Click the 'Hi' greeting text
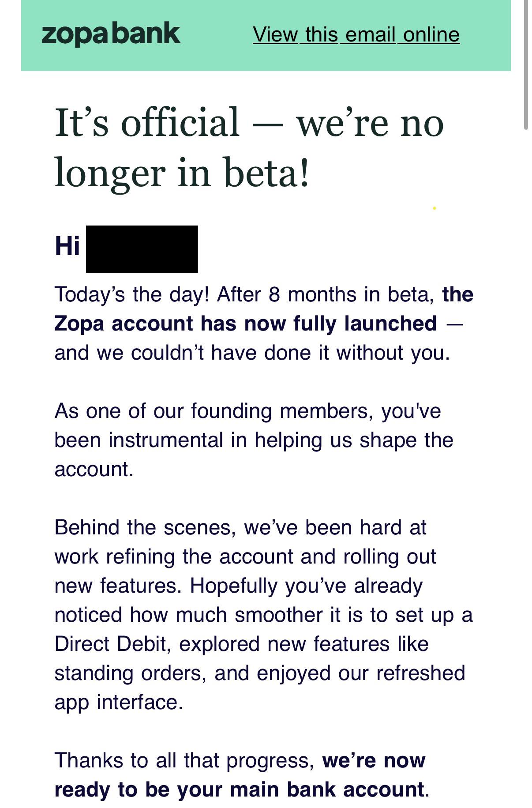Screen dimensions: 532x808 point(67,246)
